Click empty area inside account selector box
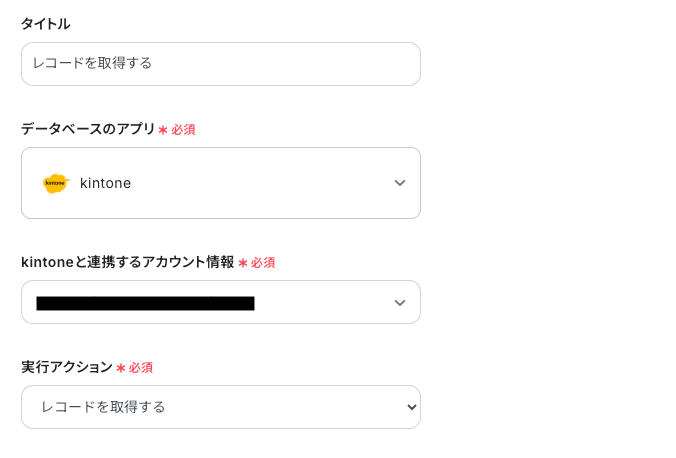 (x=320, y=302)
